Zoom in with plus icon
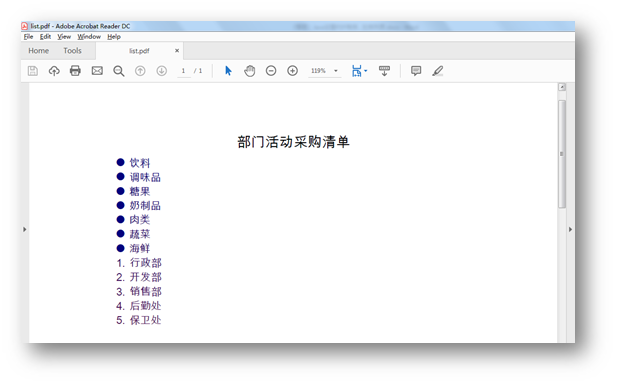Screen dimensions: 617x385 pos(292,71)
